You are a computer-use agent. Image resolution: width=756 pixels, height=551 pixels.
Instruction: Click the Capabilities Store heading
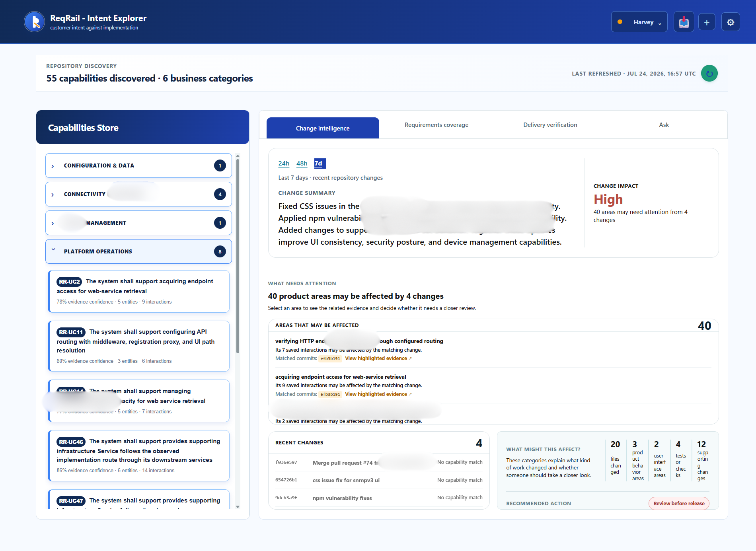point(83,128)
